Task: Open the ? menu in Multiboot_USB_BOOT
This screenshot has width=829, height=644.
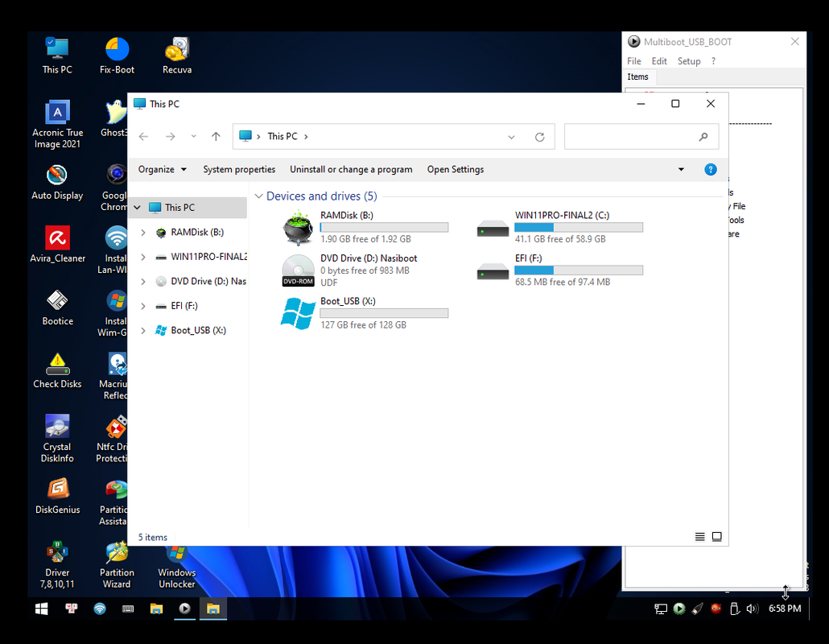Action: click(x=713, y=61)
